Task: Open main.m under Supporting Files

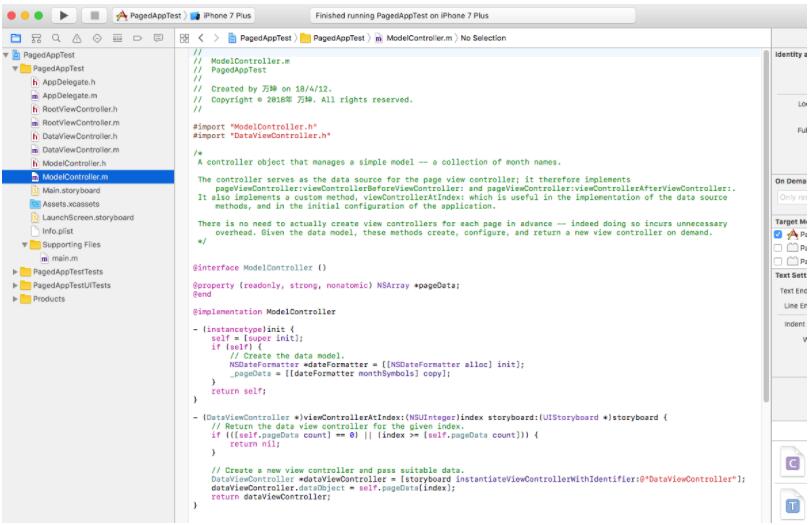Action: 88,258
